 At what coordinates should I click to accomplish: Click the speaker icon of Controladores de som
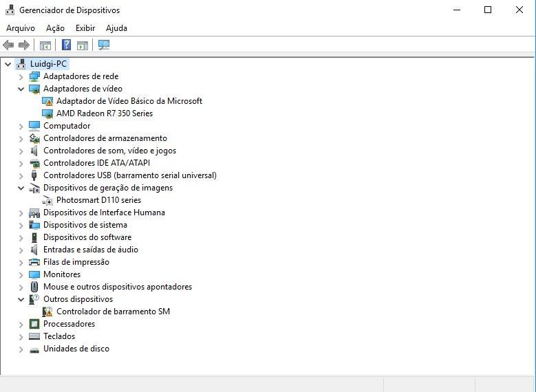coord(34,151)
